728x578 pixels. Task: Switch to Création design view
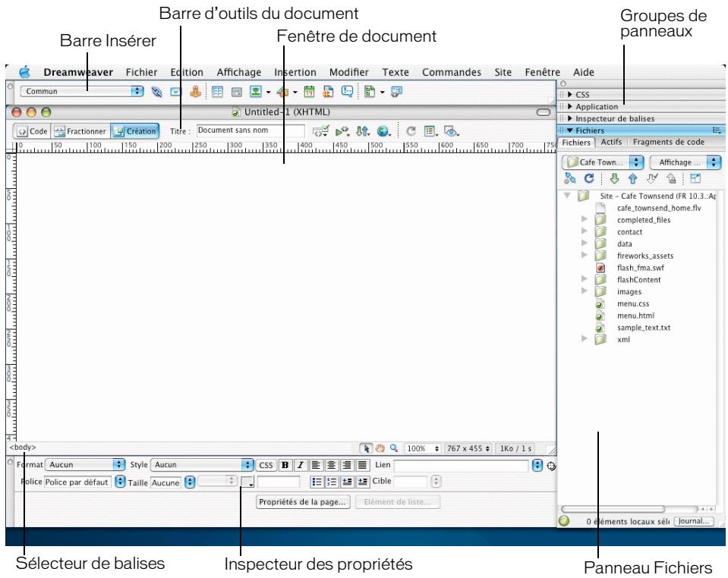pyautogui.click(x=135, y=131)
